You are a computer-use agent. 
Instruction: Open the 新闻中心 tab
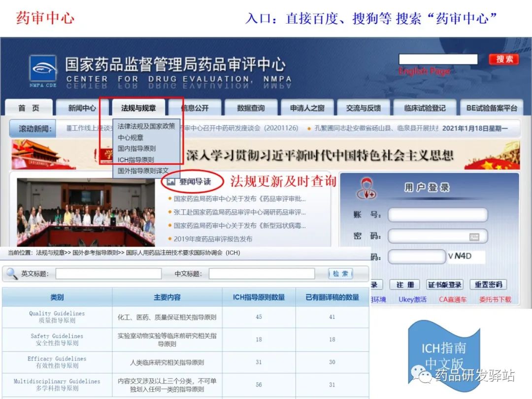pyautogui.click(x=82, y=108)
